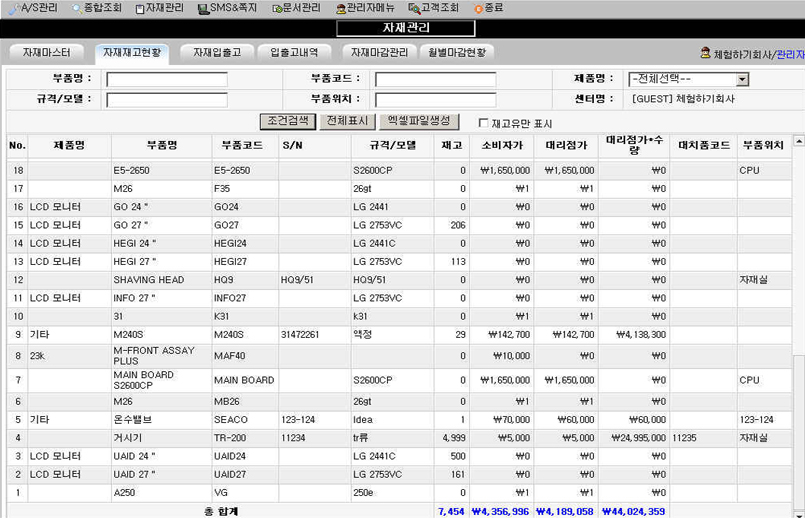Screen dimensions: 805x518
Task: Click the 문서관리 menu icon
Action: [x=277, y=8]
